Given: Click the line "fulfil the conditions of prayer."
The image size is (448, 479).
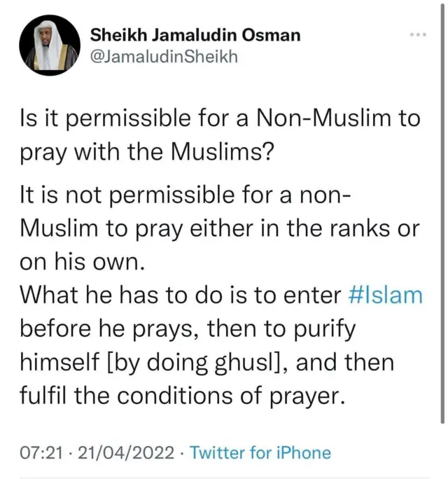Looking at the screenshot, I should 182,396.
